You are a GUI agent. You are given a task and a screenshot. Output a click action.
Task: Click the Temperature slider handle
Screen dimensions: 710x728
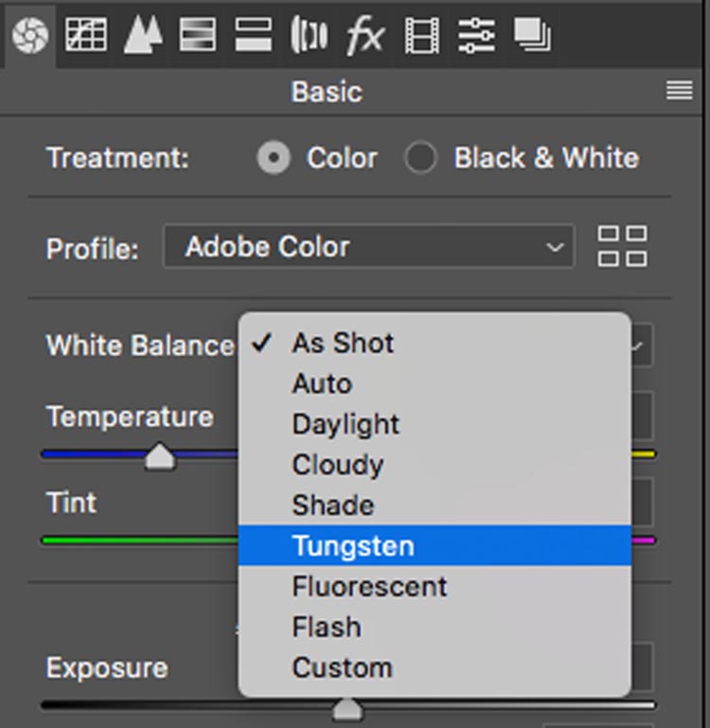[x=161, y=458]
